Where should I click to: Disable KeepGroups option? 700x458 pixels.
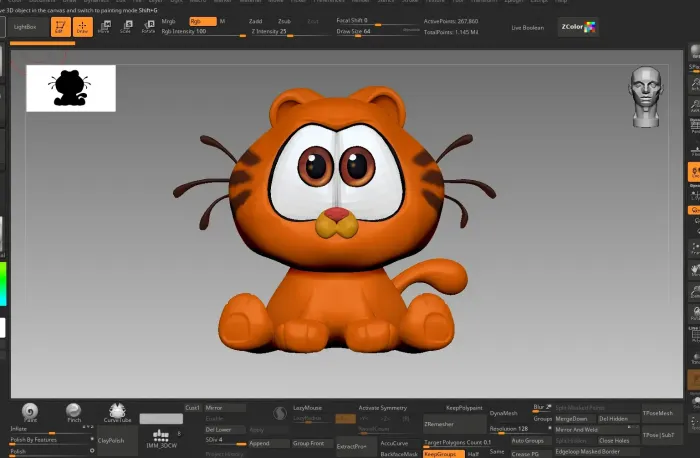click(x=444, y=454)
